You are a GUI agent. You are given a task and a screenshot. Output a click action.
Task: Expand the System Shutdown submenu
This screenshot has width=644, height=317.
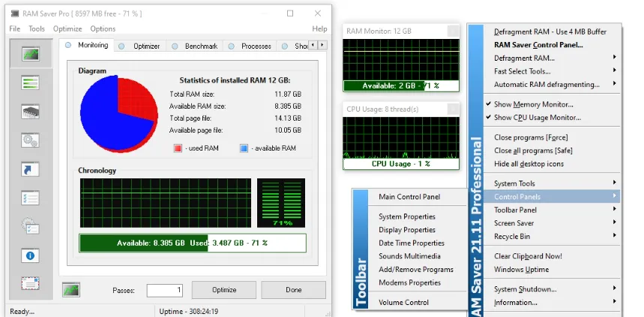click(552, 289)
